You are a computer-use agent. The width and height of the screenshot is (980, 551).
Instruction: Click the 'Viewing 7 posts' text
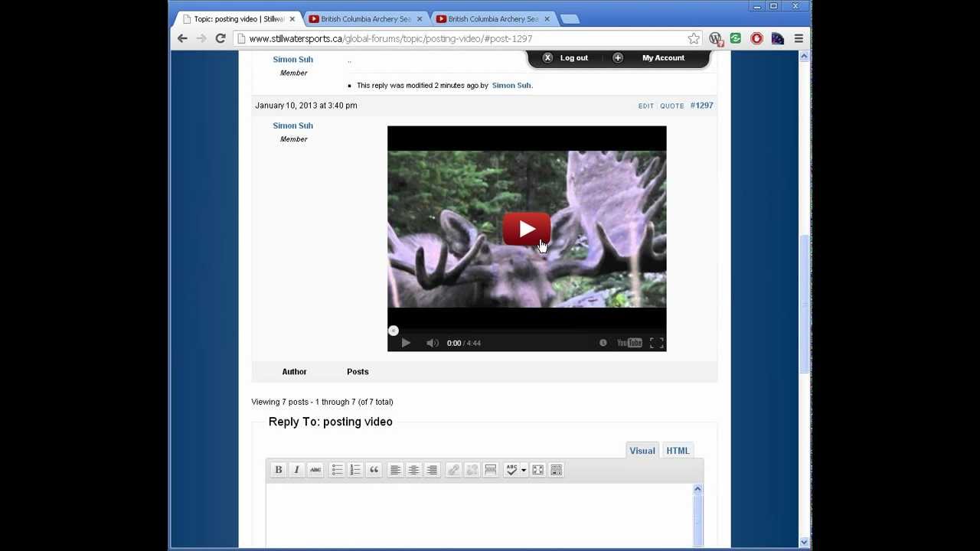point(322,402)
